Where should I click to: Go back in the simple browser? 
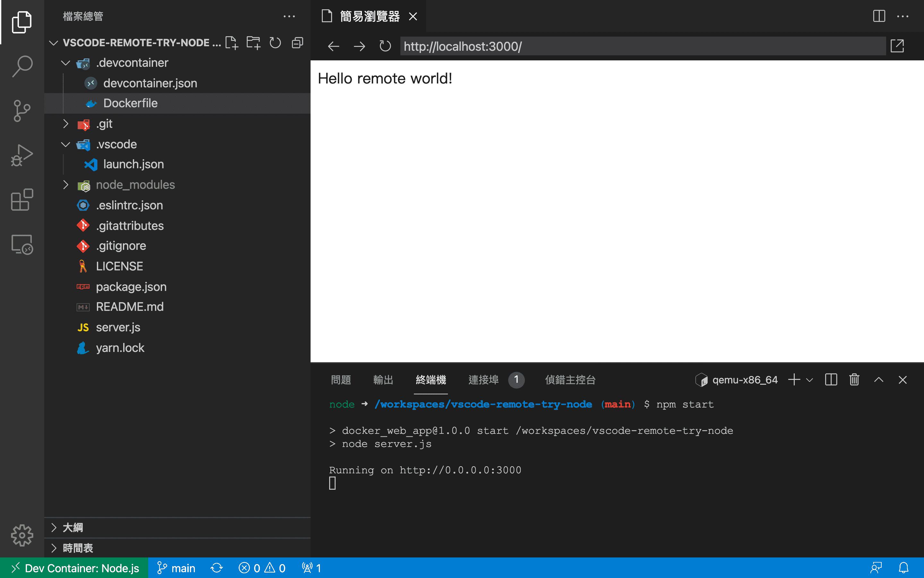pos(333,46)
